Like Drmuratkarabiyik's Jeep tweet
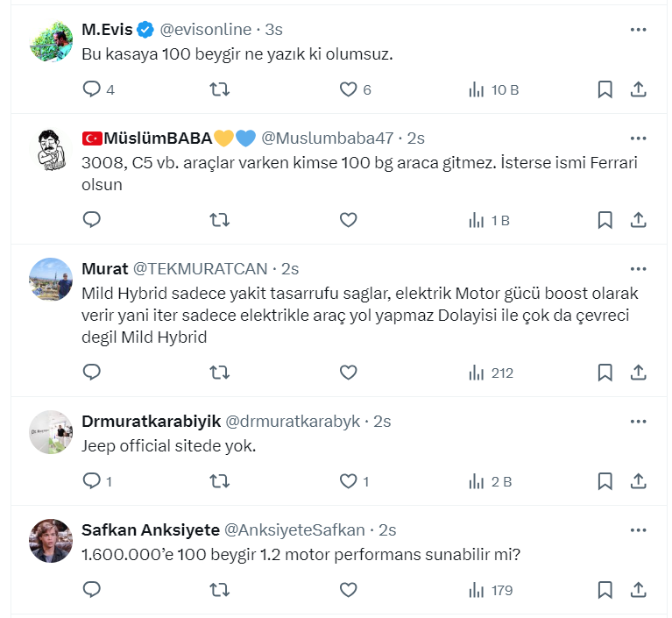 pyautogui.click(x=349, y=481)
